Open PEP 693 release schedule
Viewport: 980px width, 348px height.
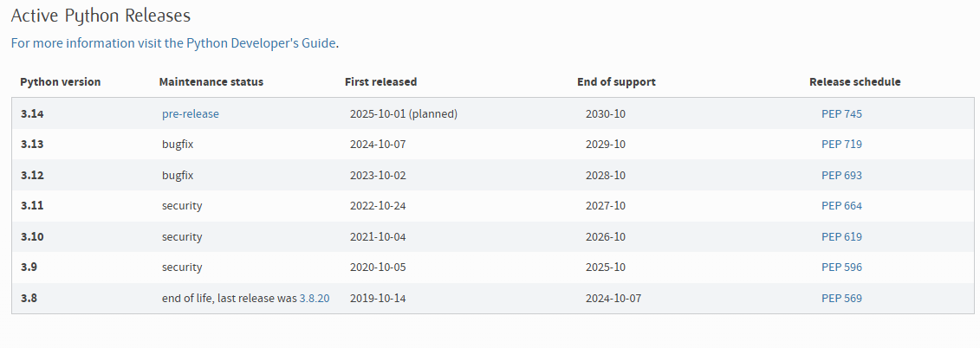tap(841, 175)
